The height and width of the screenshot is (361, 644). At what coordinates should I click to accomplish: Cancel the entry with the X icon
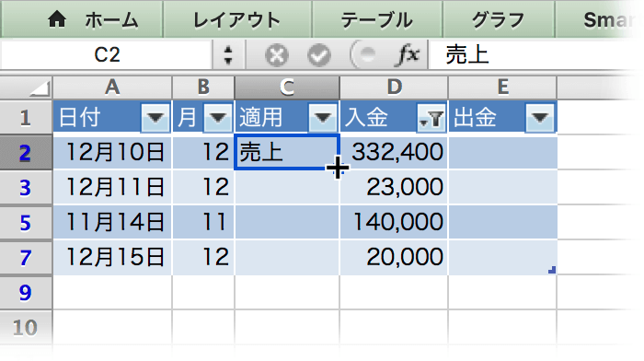tap(276, 55)
